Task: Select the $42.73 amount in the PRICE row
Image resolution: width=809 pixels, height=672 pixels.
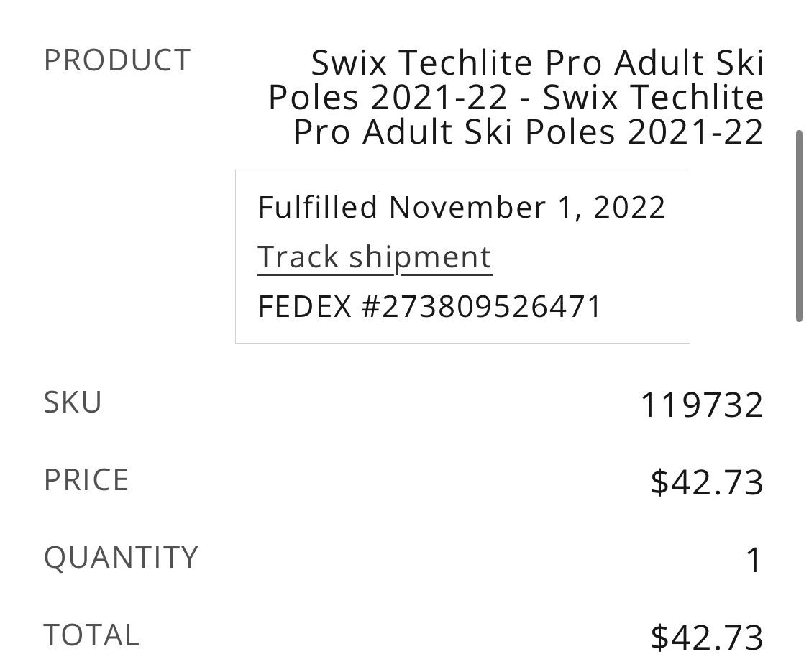Action: coord(706,482)
